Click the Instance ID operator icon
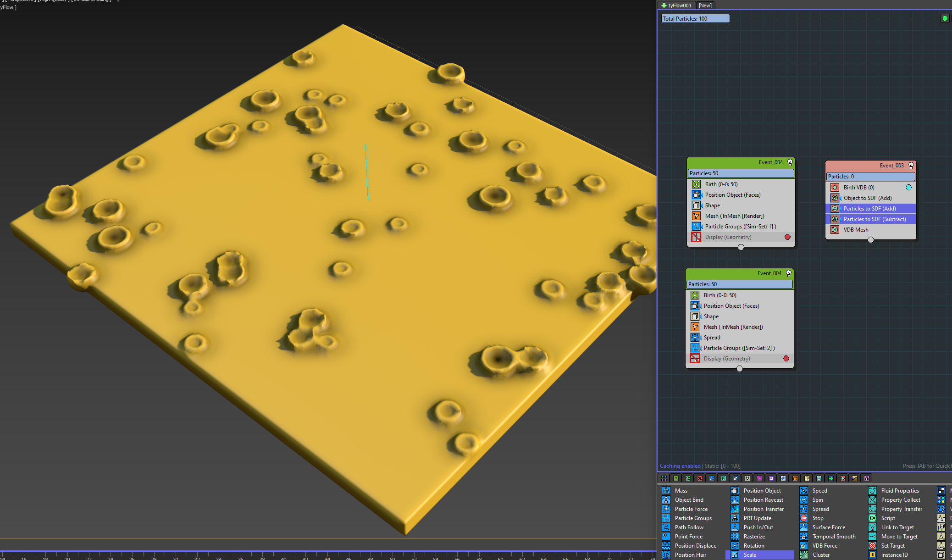952x560 pixels. 872,555
